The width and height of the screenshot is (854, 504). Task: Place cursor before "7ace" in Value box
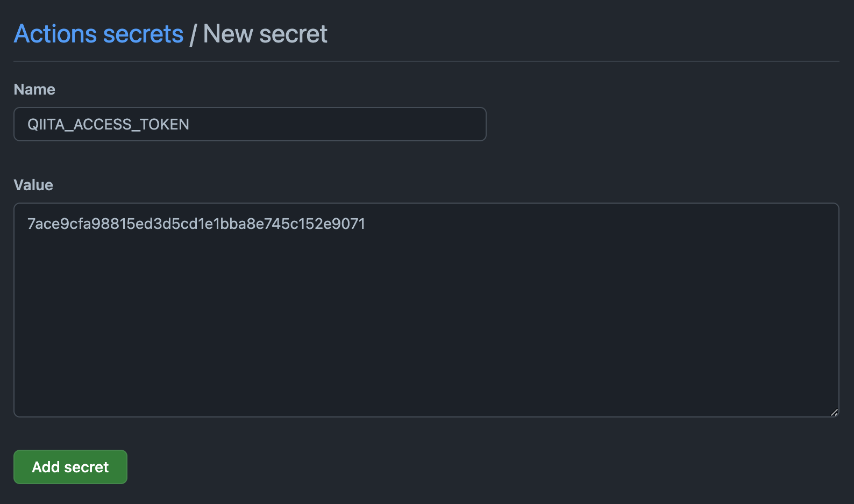(27, 224)
